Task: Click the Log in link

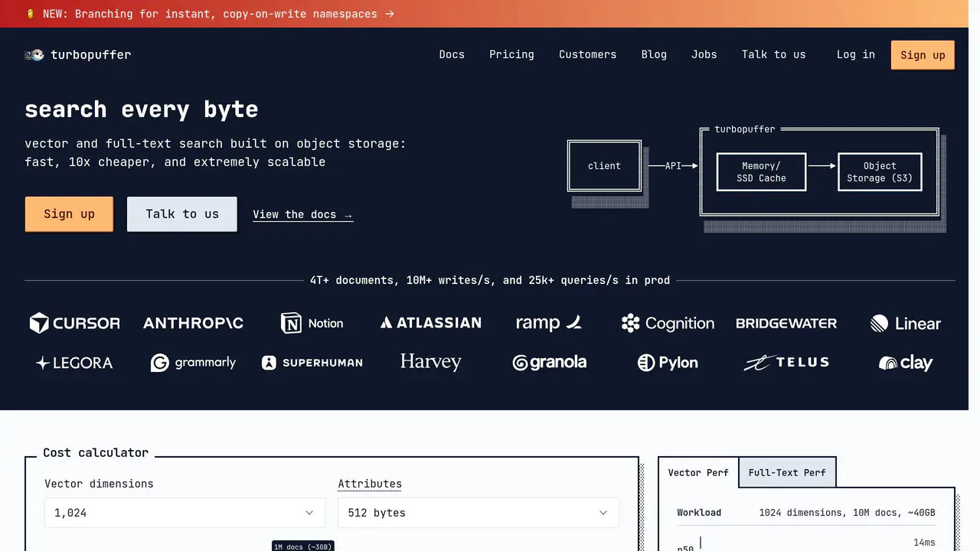Action: pos(855,54)
